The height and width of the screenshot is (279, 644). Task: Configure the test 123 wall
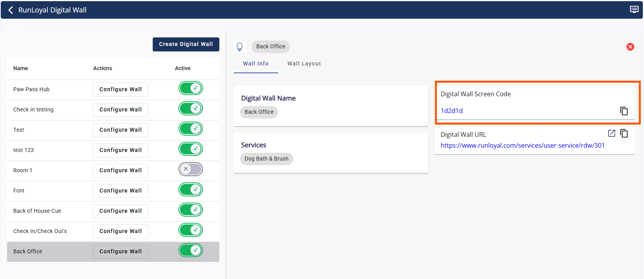(x=121, y=150)
